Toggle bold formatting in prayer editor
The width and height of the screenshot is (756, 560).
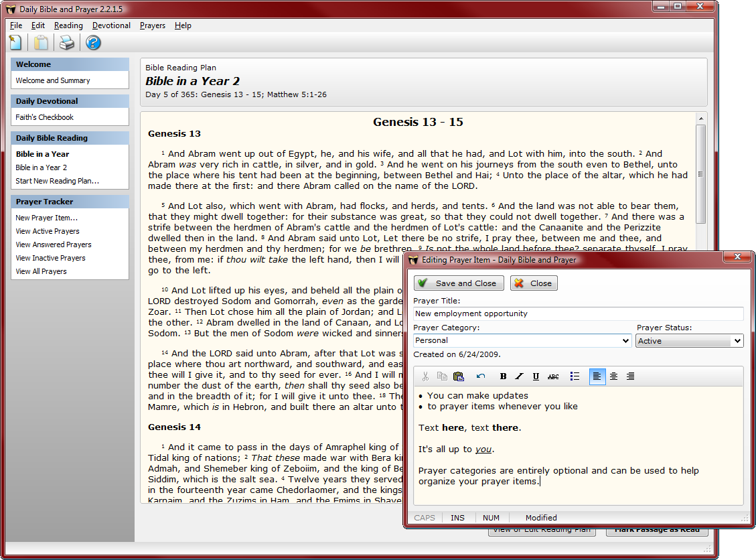(x=504, y=376)
